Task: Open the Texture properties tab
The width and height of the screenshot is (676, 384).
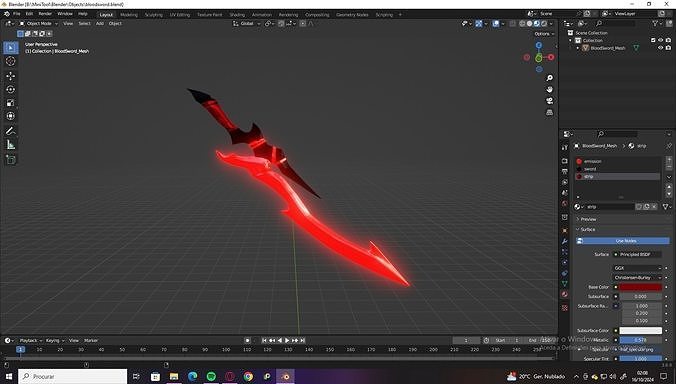Action: point(565,307)
